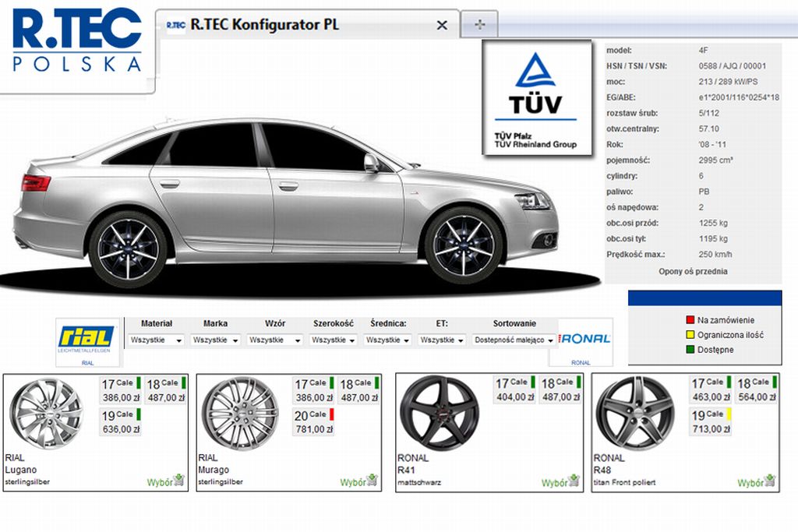This screenshot has height=532, width=798.
Task: Click the 1255 kg front axle load
Action: (x=713, y=223)
